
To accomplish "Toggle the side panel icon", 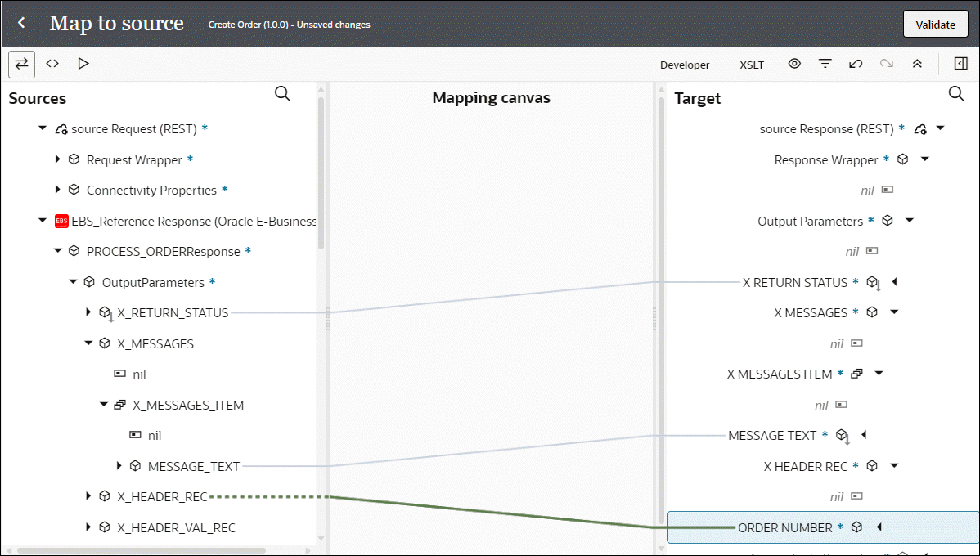I will coord(961,64).
